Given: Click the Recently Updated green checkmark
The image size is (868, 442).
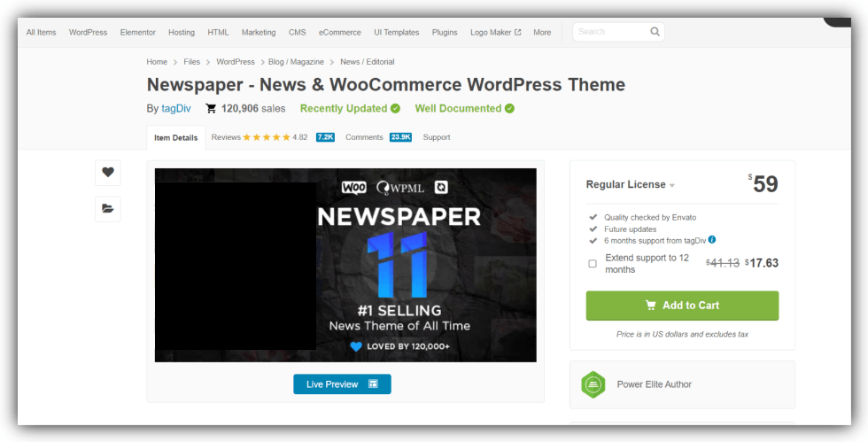Looking at the screenshot, I should click(395, 109).
